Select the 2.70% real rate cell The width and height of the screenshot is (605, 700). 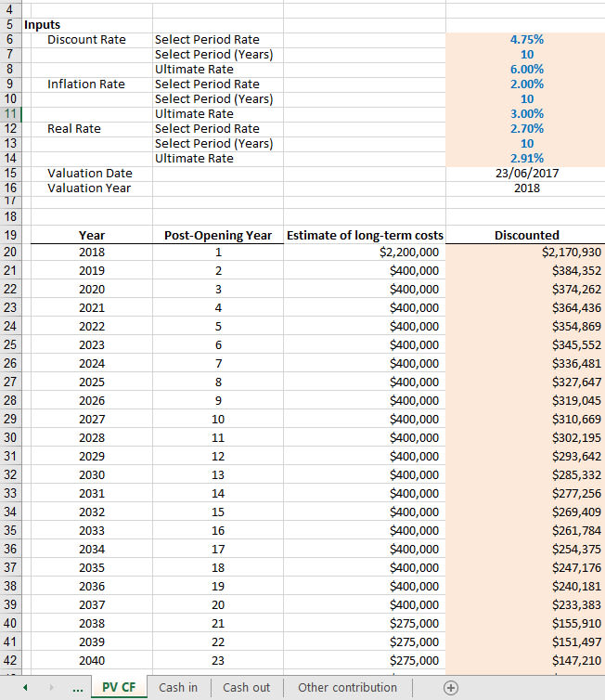pyautogui.click(x=525, y=129)
